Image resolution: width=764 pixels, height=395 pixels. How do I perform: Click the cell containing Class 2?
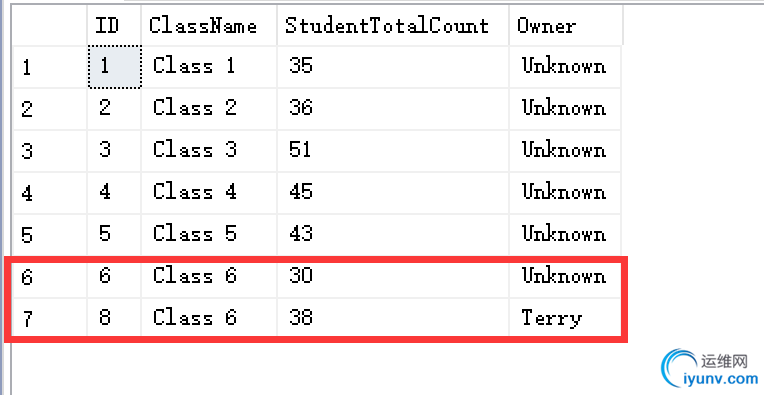pos(209,109)
